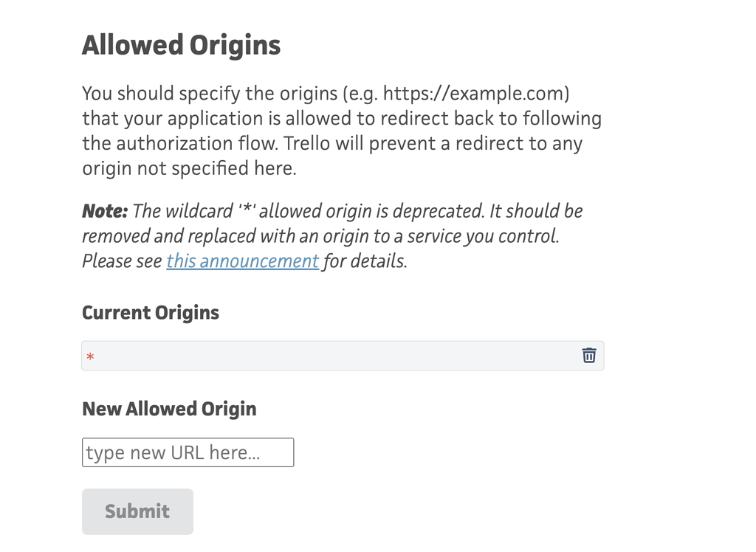Select the Submit button below the URL field

[137, 511]
